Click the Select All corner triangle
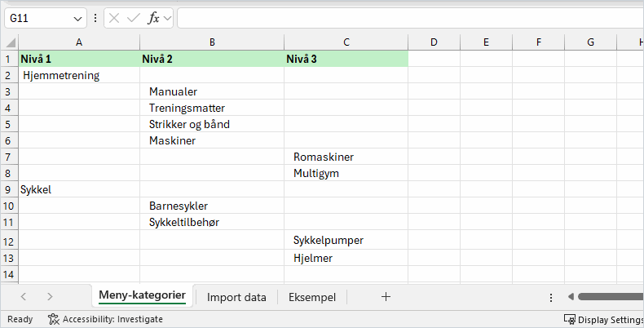The image size is (644, 328). 11,42
